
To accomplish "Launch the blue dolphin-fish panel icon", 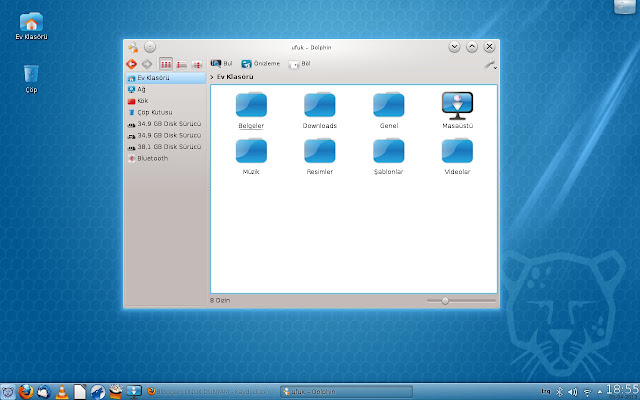I will coord(98,392).
